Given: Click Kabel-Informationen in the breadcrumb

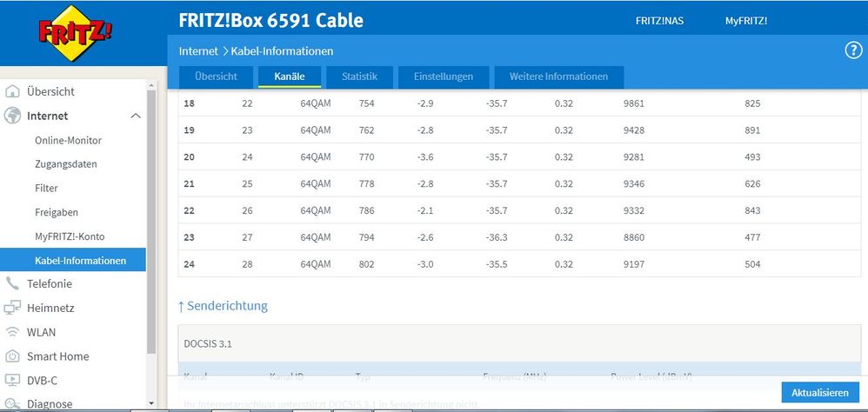Looking at the screenshot, I should [282, 51].
